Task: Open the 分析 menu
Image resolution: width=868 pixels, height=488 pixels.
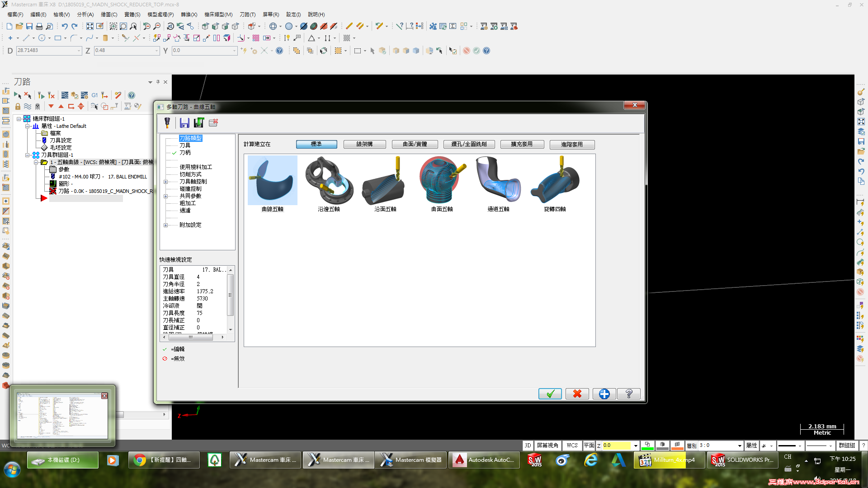Action: [85, 14]
